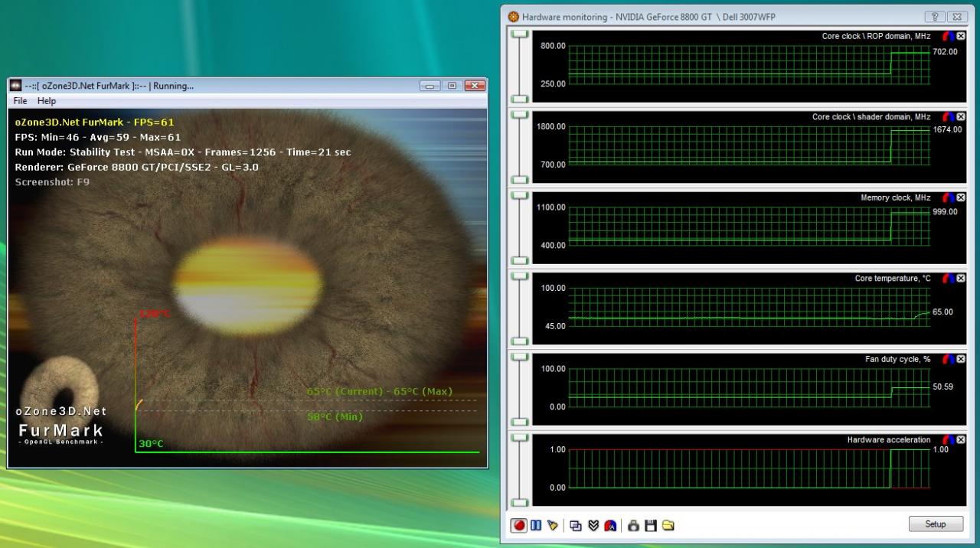
Task: Click the magnet icon on the Memory clock graph
Action: pos(948,197)
